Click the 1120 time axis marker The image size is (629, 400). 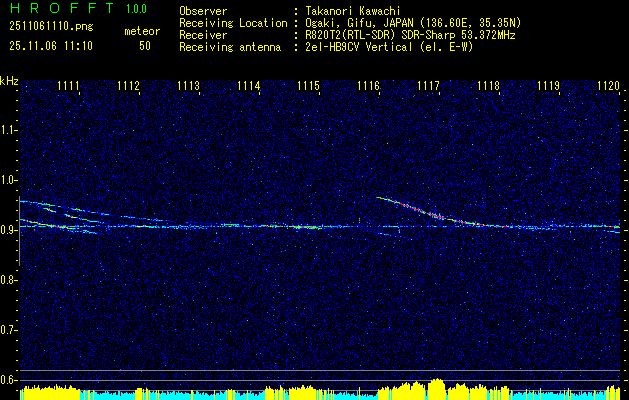tap(609, 85)
